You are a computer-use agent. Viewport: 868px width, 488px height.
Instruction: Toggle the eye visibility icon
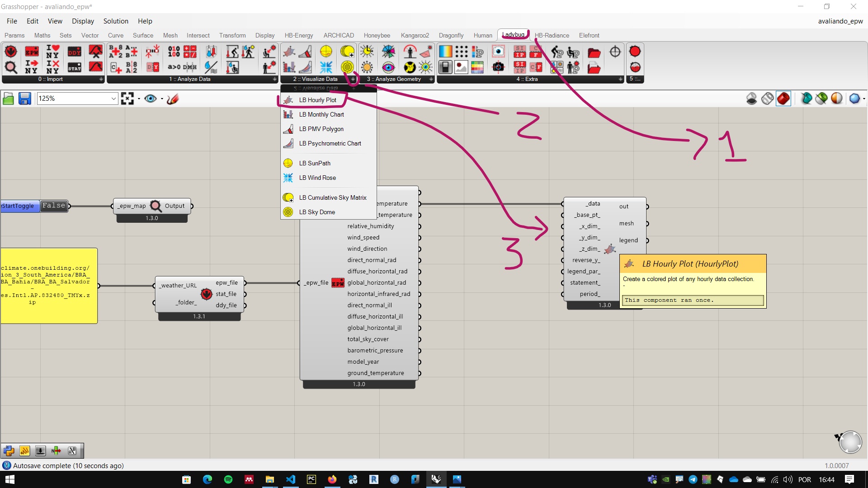point(151,98)
